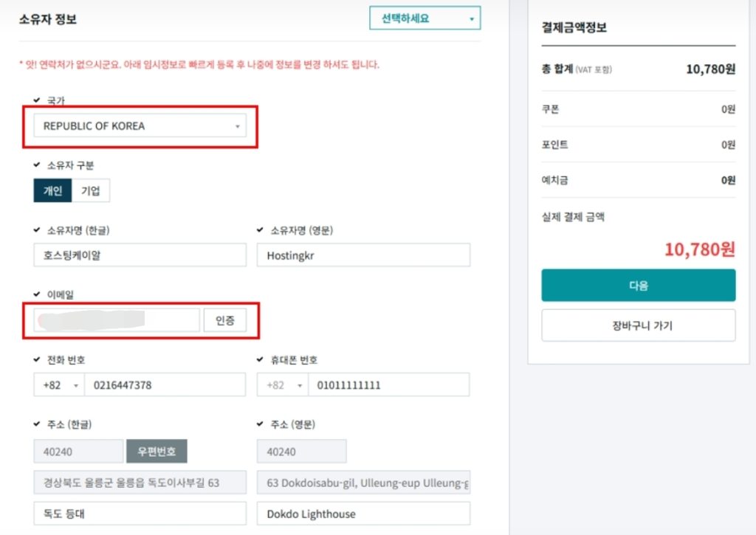Open the 선택하세요 owner selection dropdown
Image resolution: width=756 pixels, height=535 pixels.
point(425,18)
